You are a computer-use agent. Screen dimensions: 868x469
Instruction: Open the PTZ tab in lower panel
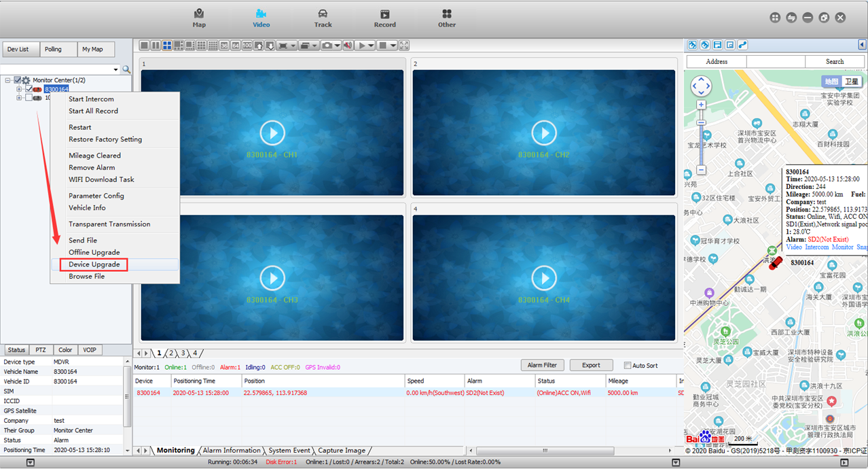point(41,350)
